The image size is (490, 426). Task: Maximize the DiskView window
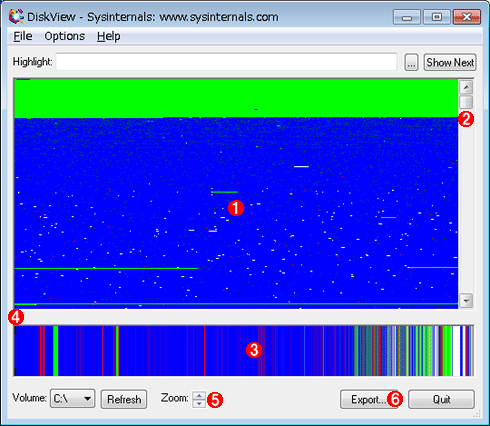point(437,17)
